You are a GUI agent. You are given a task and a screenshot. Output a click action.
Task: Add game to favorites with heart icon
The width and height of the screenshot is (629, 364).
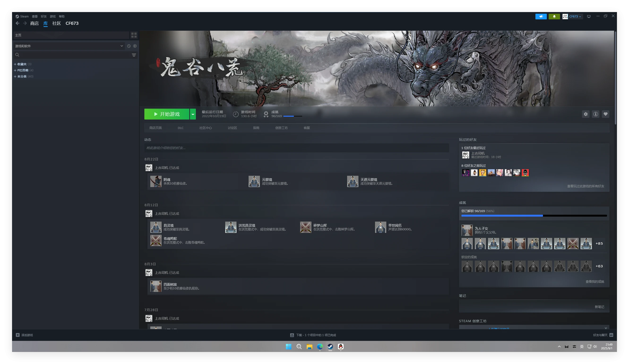pos(605,114)
